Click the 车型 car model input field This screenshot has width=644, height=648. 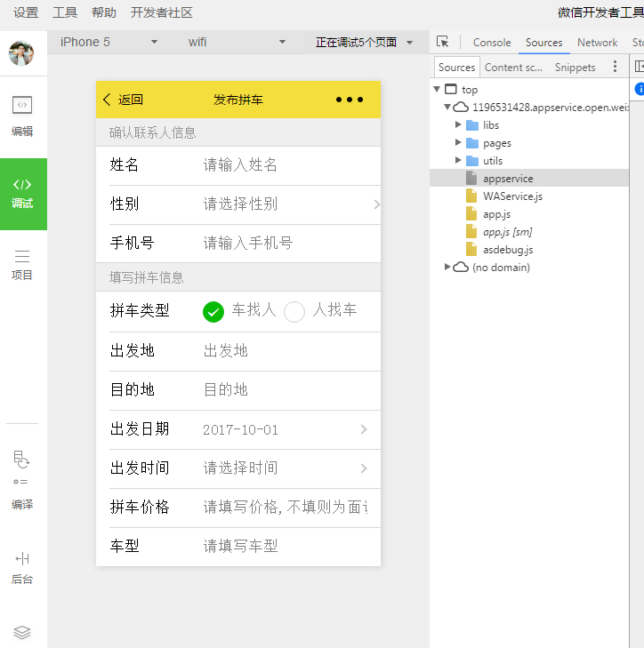click(x=285, y=547)
